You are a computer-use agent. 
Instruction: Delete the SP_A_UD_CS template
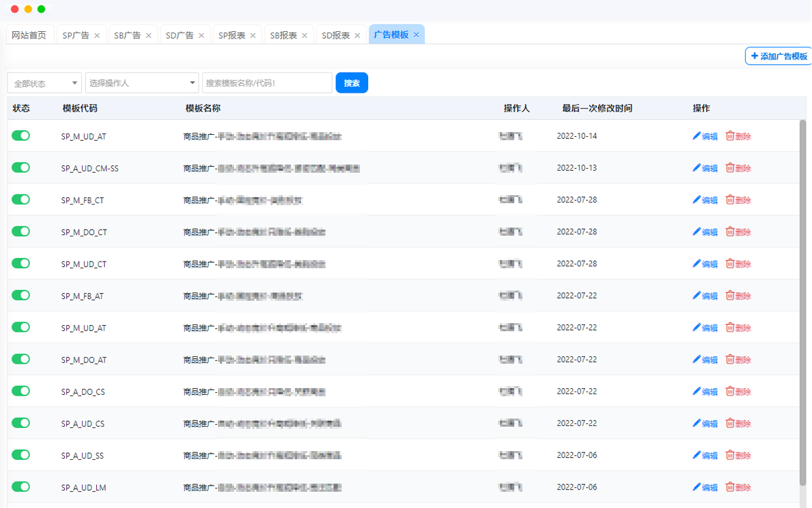[738, 423]
